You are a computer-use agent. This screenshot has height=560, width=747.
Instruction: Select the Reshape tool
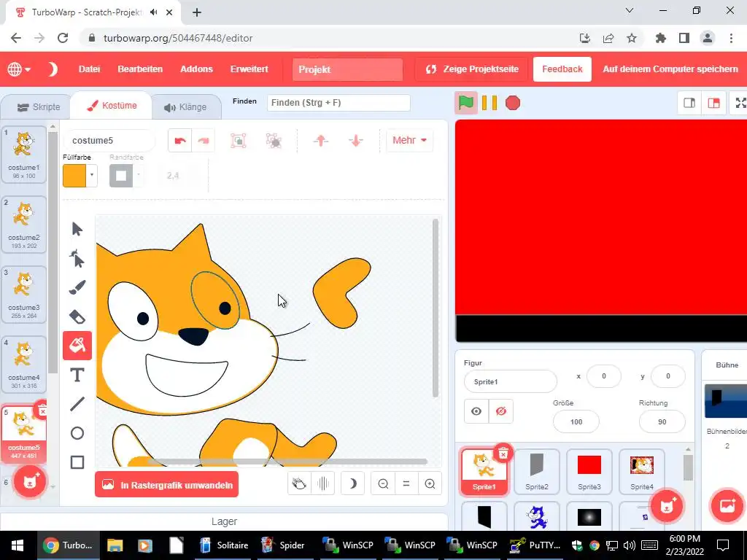77,259
